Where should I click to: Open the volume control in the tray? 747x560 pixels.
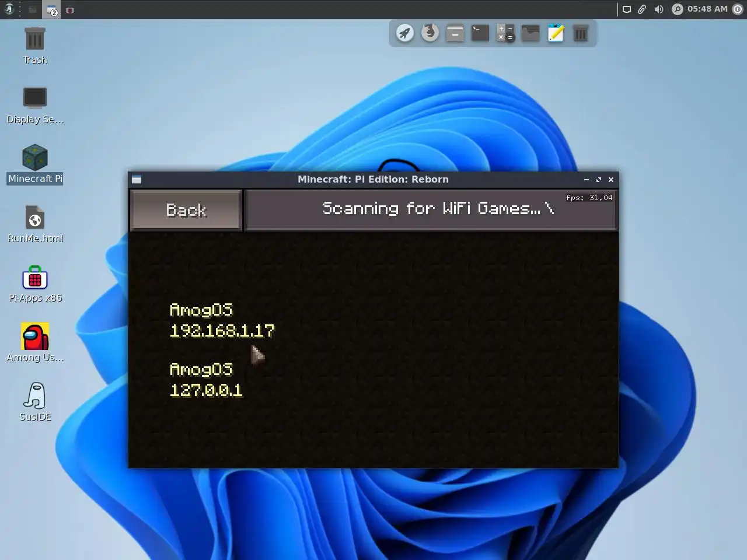point(659,9)
